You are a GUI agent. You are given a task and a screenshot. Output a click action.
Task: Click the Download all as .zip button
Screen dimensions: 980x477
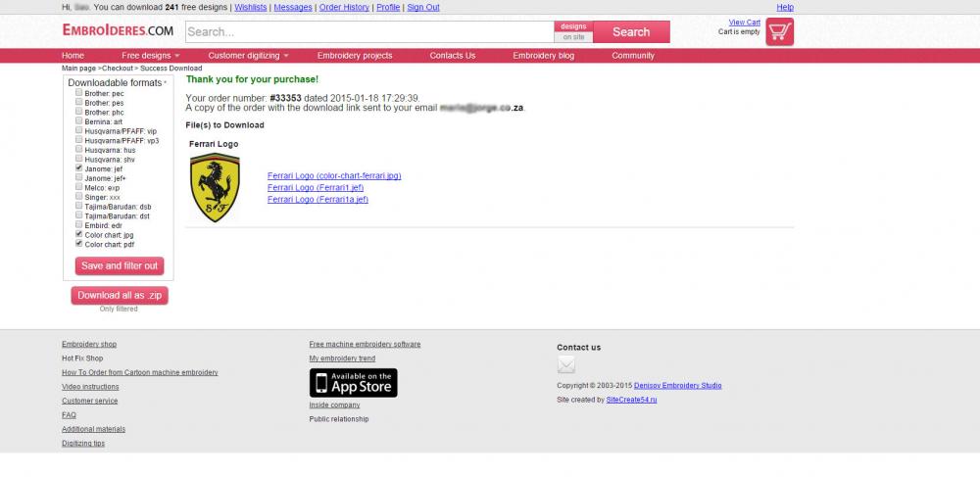pos(120,296)
